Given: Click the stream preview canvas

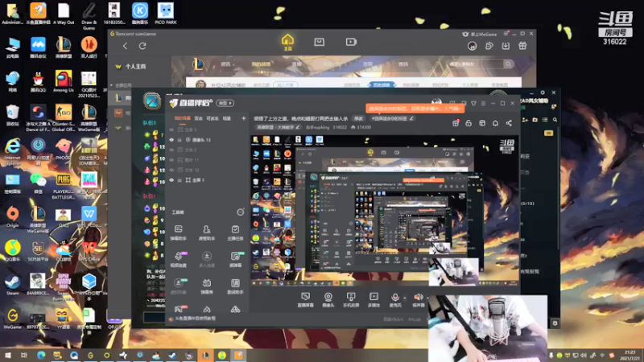Looking at the screenshot, I should (x=385, y=211).
